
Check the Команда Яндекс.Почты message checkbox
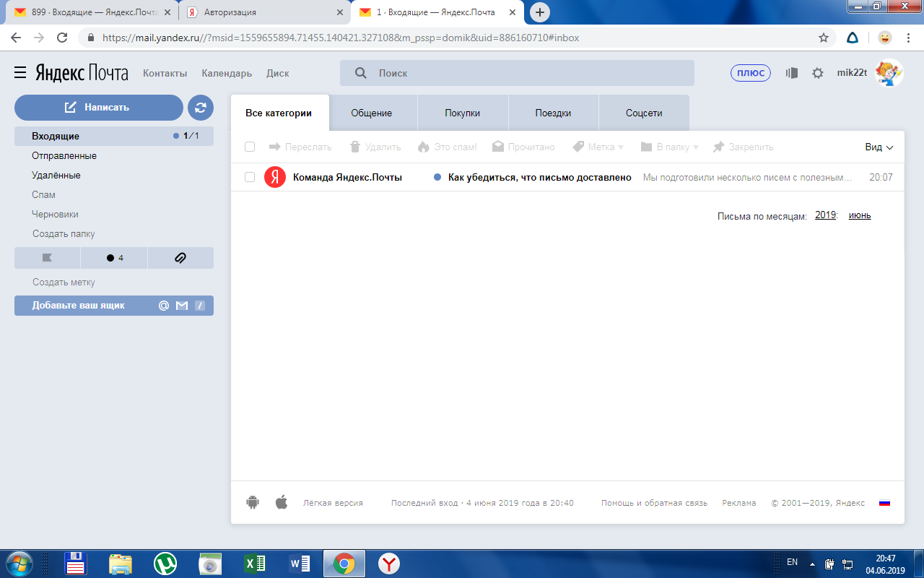pyautogui.click(x=250, y=177)
